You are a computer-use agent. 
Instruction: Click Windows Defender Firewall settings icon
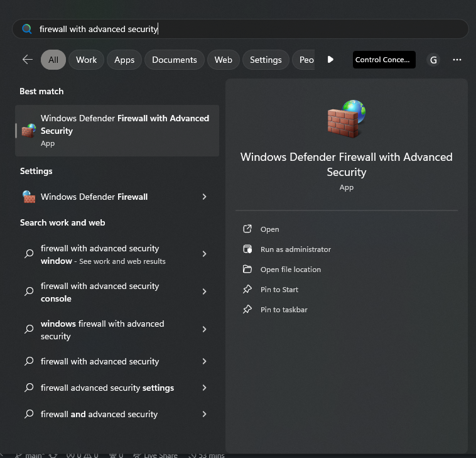[29, 197]
